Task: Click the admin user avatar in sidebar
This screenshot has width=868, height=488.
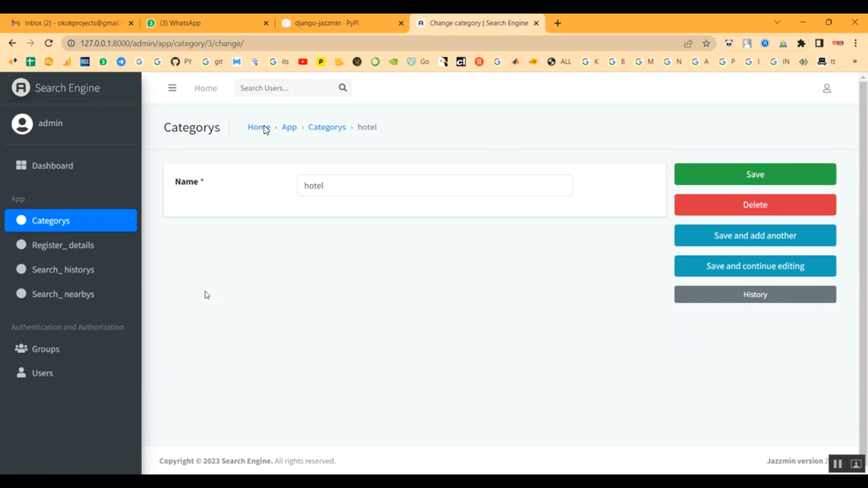Action: coord(22,124)
